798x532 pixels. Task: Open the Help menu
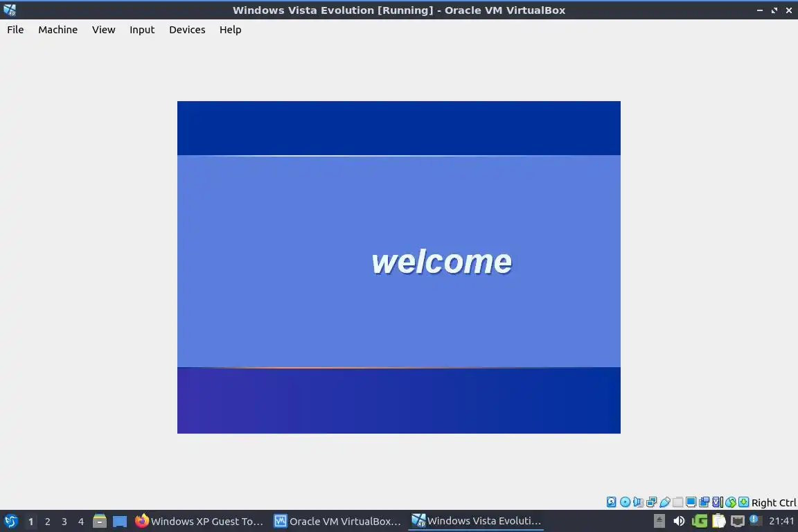[230, 30]
